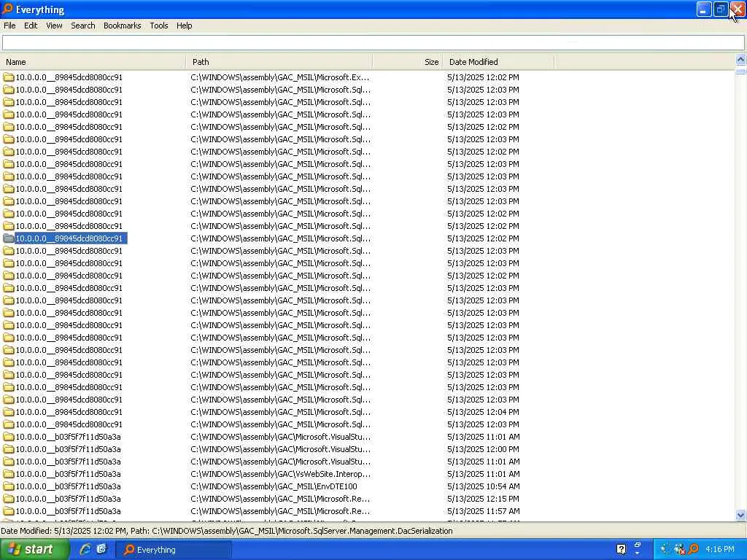Image resolution: width=747 pixels, height=560 pixels.
Task: Click second quick launch icon beside Internet Explorer
Action: tap(101, 550)
